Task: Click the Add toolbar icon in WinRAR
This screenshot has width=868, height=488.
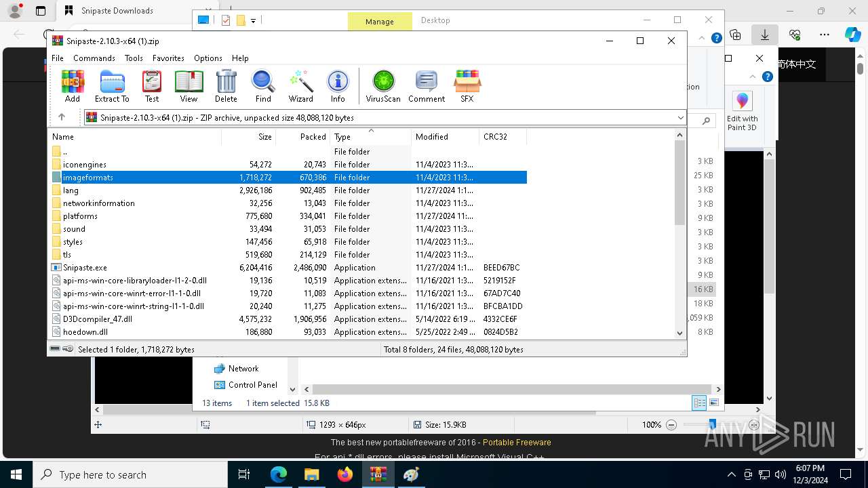Action: [72, 86]
